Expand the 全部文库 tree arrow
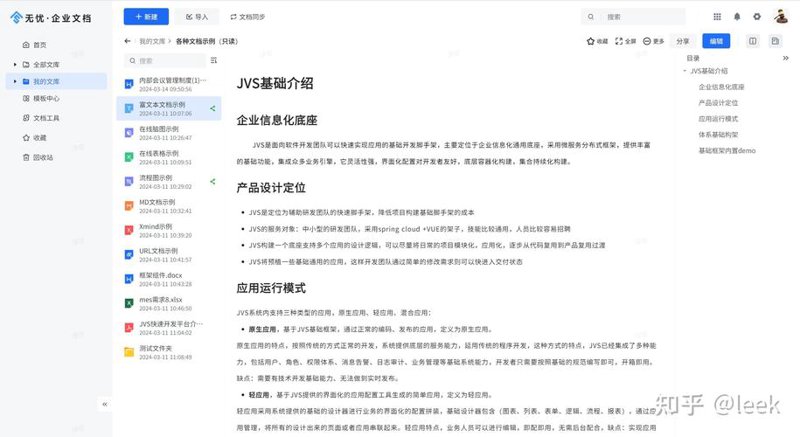The height and width of the screenshot is (437, 800). [15, 65]
